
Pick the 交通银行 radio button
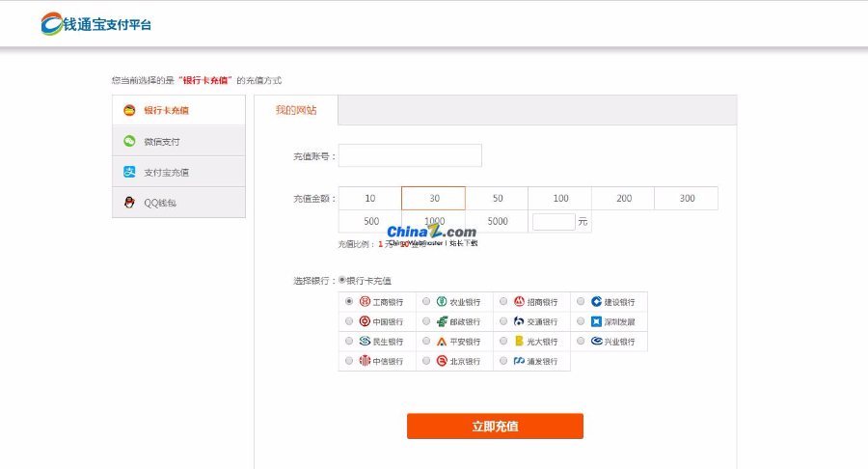point(503,321)
